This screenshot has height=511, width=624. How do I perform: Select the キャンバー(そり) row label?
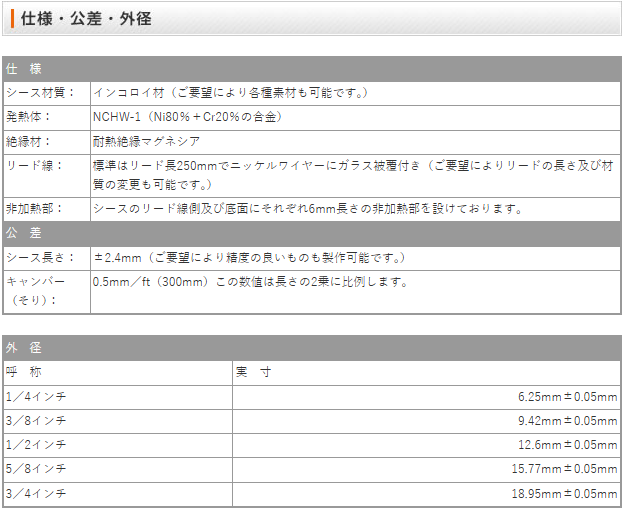click(x=36, y=290)
